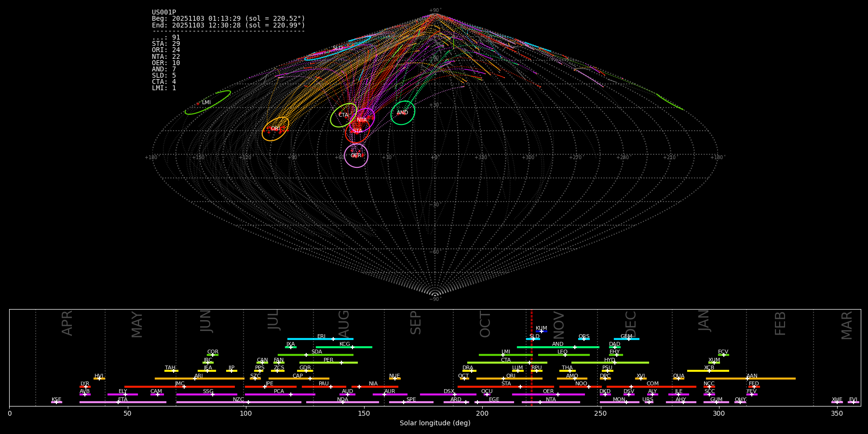Click the AND radiant label on the sky map
This screenshot has height=434, width=868.
coord(402,113)
